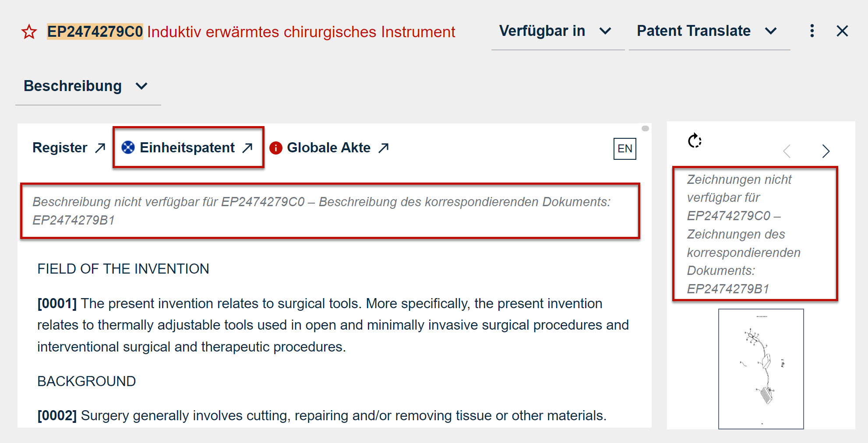Open the Einheitspatent link
The height and width of the screenshot is (443, 868).
[x=187, y=148]
